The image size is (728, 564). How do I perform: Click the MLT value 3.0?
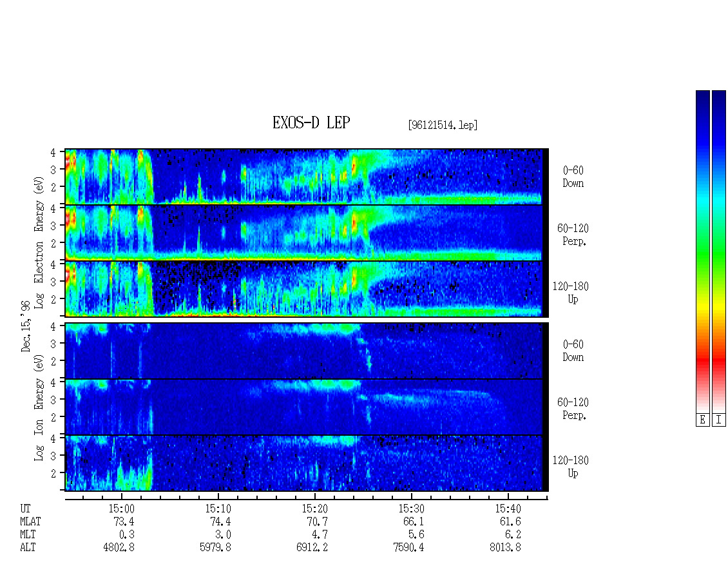pyautogui.click(x=223, y=535)
